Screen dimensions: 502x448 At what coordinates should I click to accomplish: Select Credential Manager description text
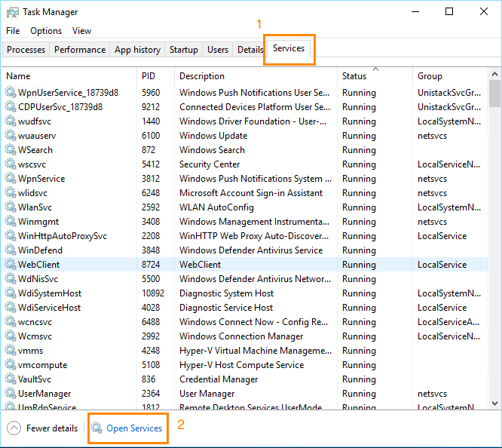coord(219,379)
